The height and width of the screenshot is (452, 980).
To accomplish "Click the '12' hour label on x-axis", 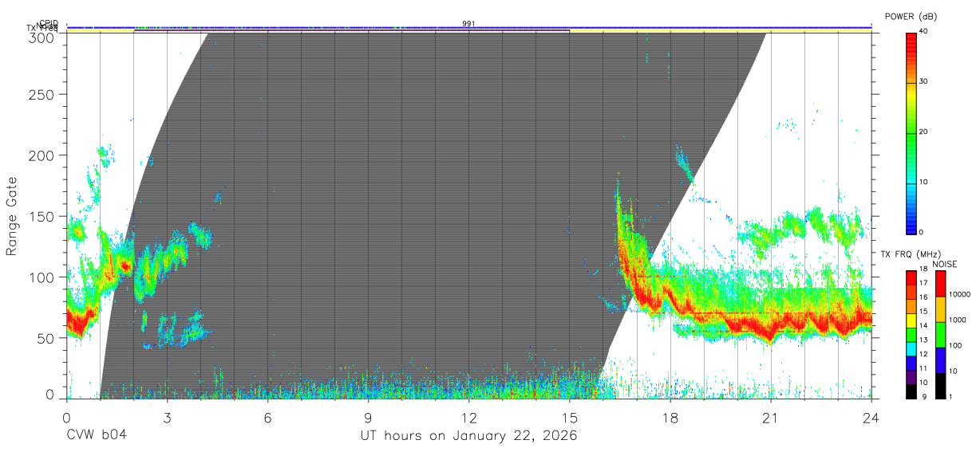I will [469, 417].
